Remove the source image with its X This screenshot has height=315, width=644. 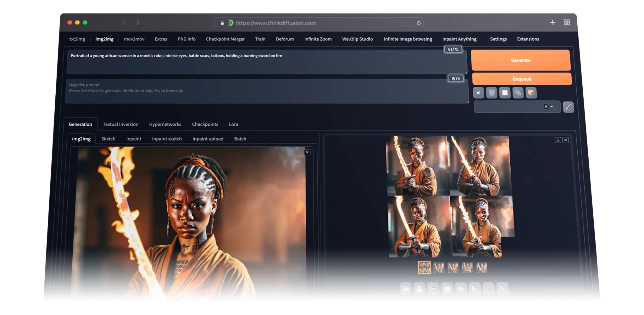[x=307, y=152]
